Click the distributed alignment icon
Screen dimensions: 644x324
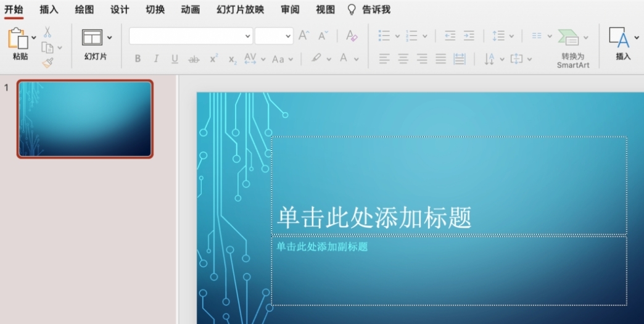click(460, 59)
